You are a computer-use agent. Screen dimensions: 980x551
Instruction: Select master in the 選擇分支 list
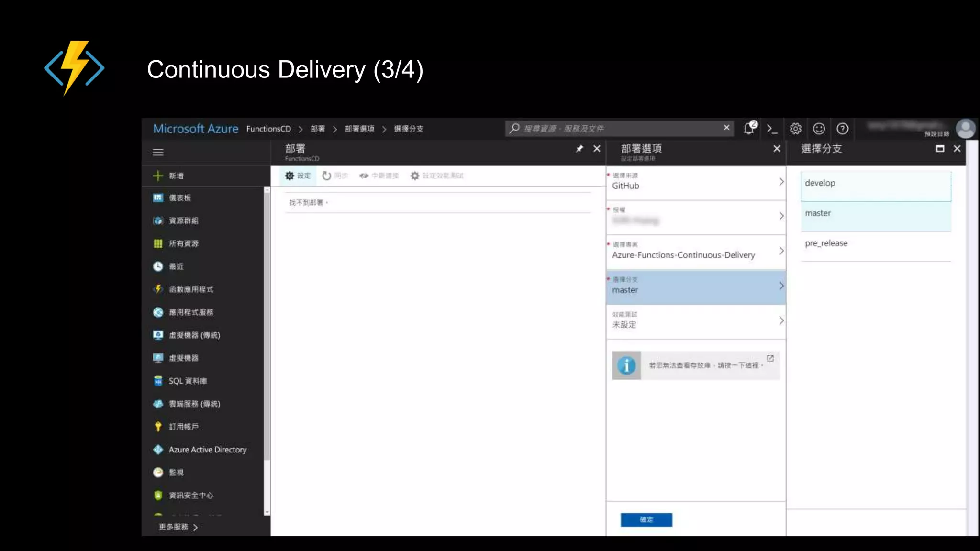pos(876,216)
